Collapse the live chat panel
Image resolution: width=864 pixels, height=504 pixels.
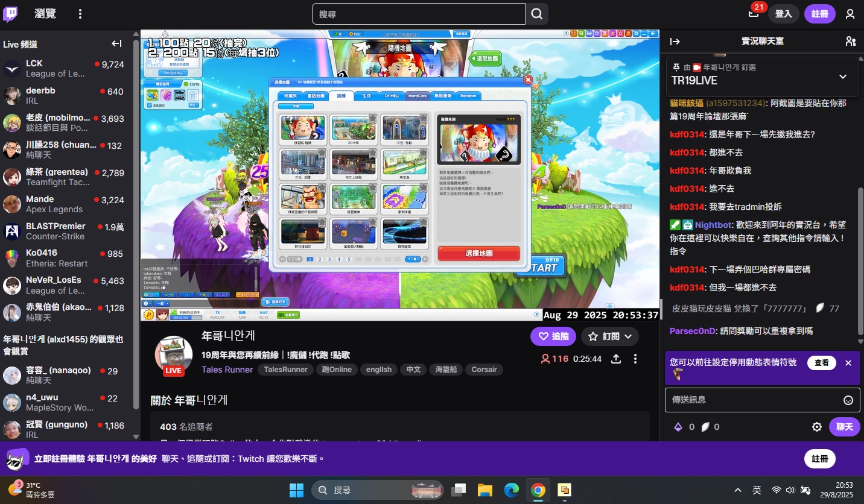click(x=675, y=41)
